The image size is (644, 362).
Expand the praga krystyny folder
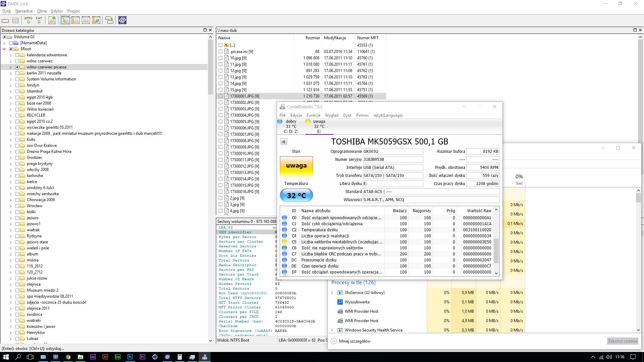click(10, 164)
